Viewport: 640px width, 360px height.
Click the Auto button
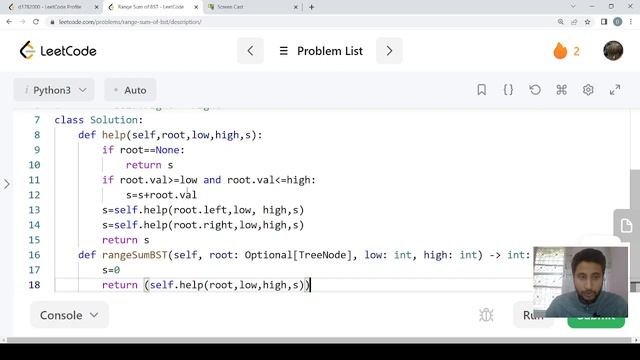(x=130, y=90)
